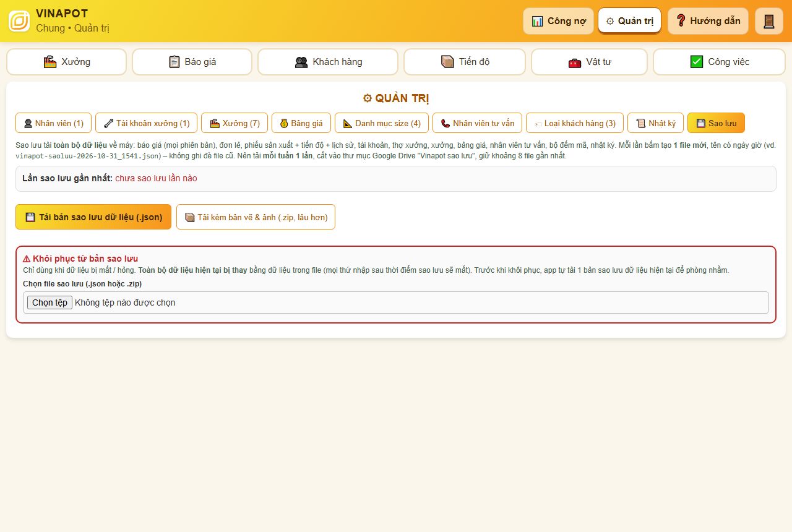The image size is (792, 532).
Task: Open Nhân viên (1) sub-tab
Action: tap(53, 123)
